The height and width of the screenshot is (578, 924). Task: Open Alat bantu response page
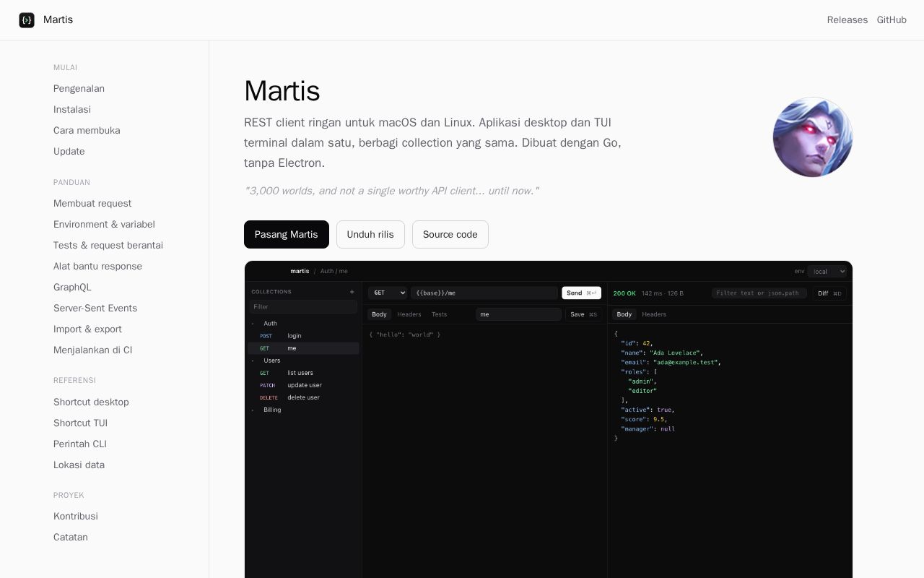[97, 267]
